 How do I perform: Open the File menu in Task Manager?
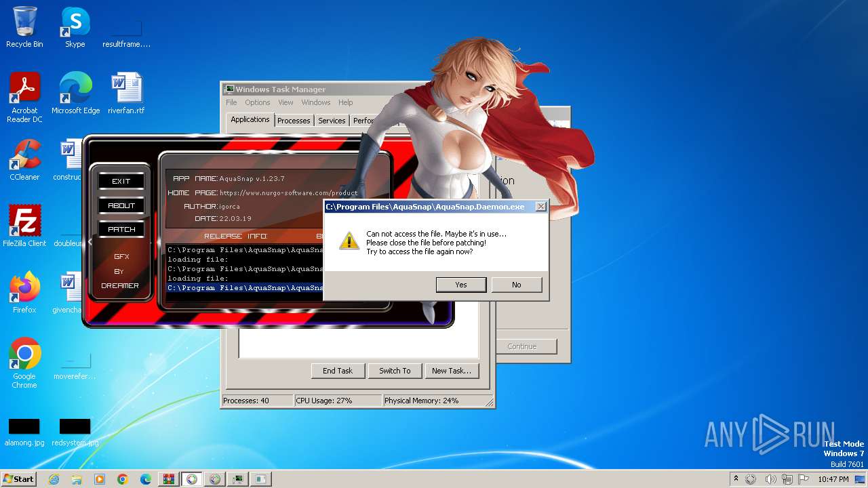point(231,102)
